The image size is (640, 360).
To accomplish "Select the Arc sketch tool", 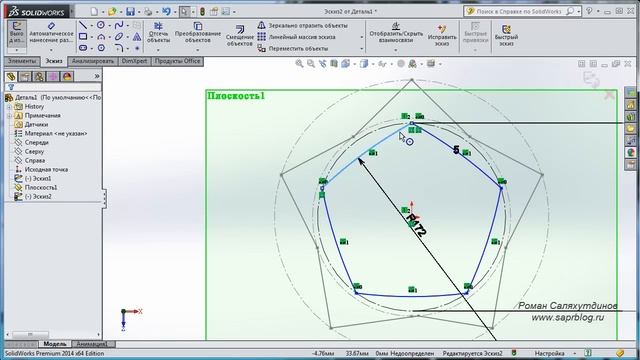I will click(x=101, y=37).
